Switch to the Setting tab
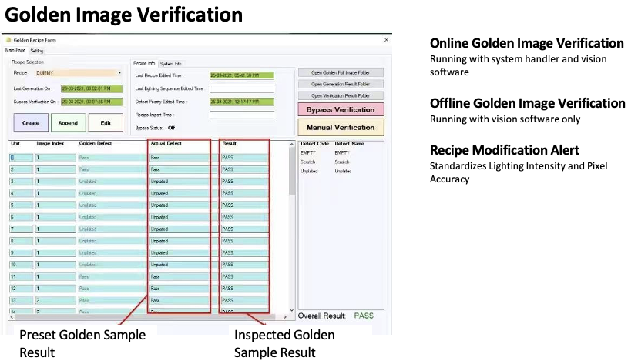The width and height of the screenshot is (638, 364). [37, 51]
